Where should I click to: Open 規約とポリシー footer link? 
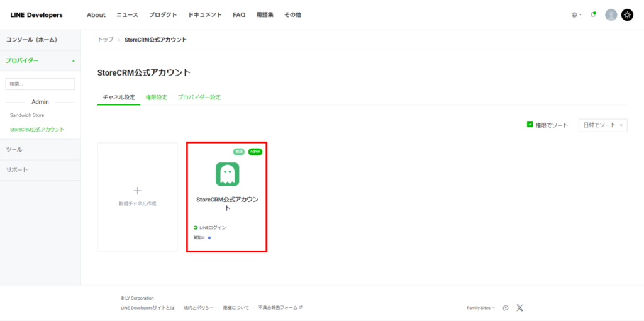click(x=199, y=308)
